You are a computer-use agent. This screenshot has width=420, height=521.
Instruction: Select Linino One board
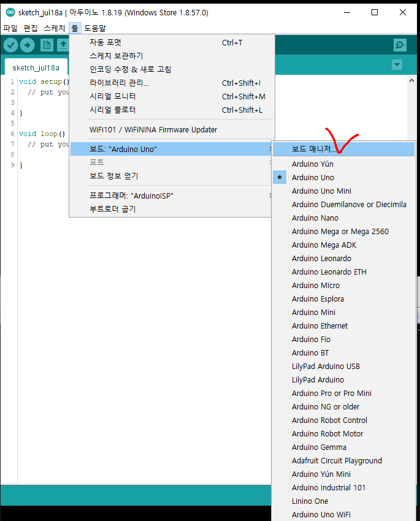[343, 501]
